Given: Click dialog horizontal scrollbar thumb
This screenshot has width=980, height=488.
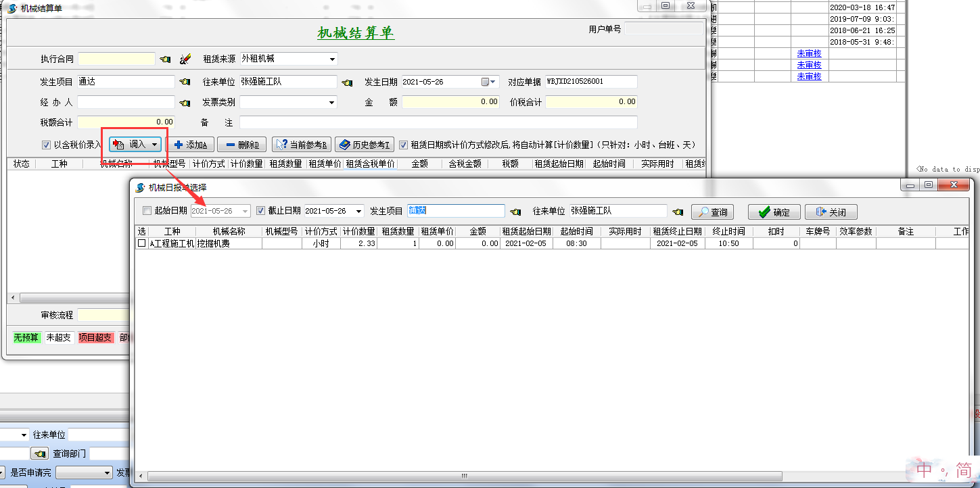Looking at the screenshot, I should (465, 477).
